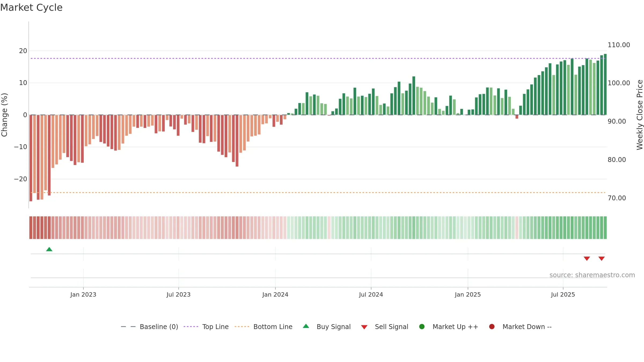This screenshot has height=362, width=644.
Task: Click the Jan 2025 axis label
Action: point(468,294)
